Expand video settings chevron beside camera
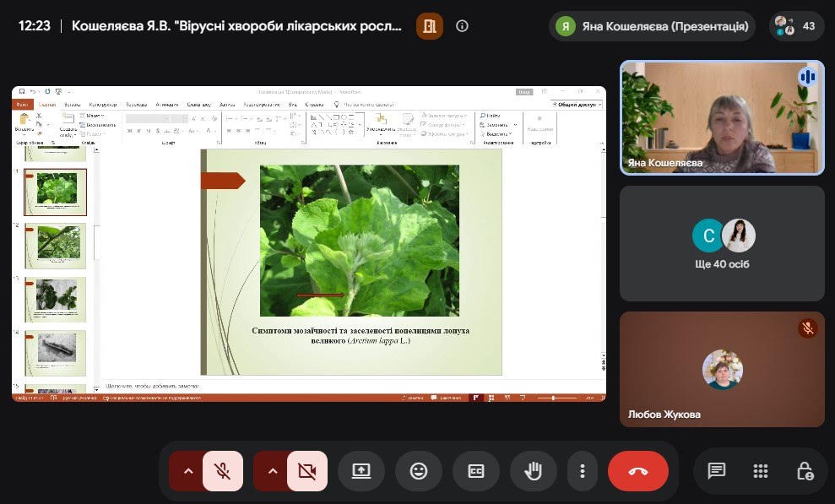835x504 pixels. pyautogui.click(x=272, y=471)
